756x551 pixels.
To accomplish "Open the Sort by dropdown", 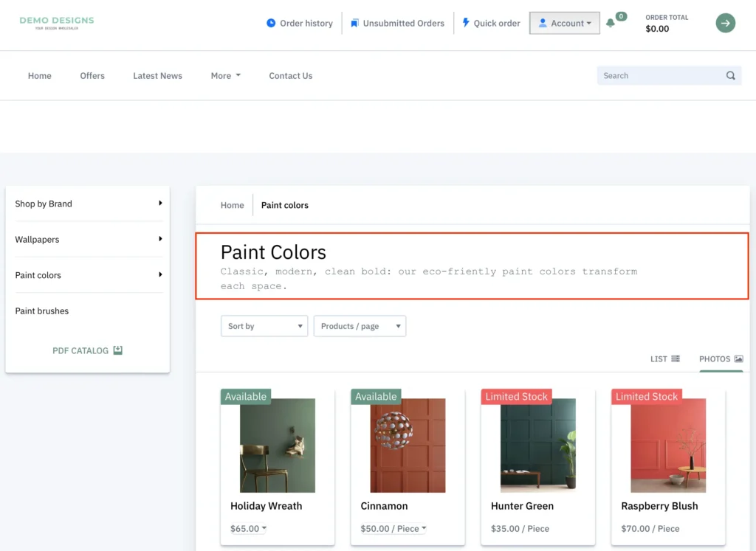I will click(x=264, y=326).
